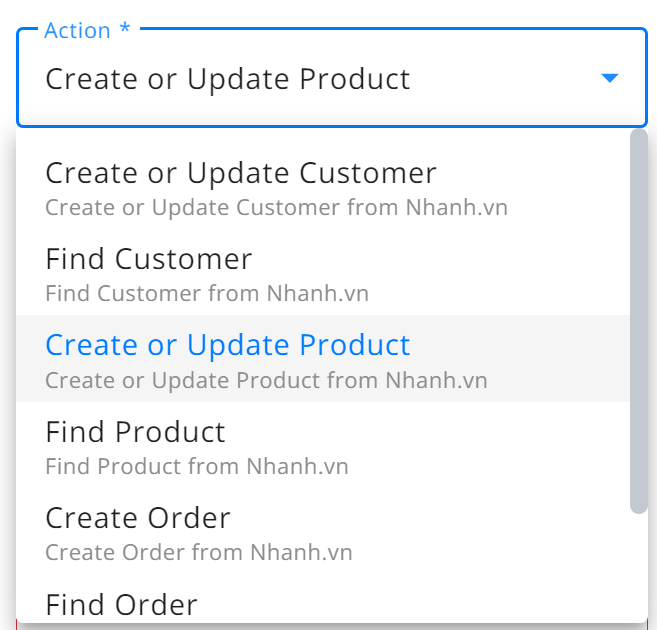This screenshot has width=657, height=630.
Task: Click 'Find Product from Nhanh.vn' description text
Action: [197, 466]
